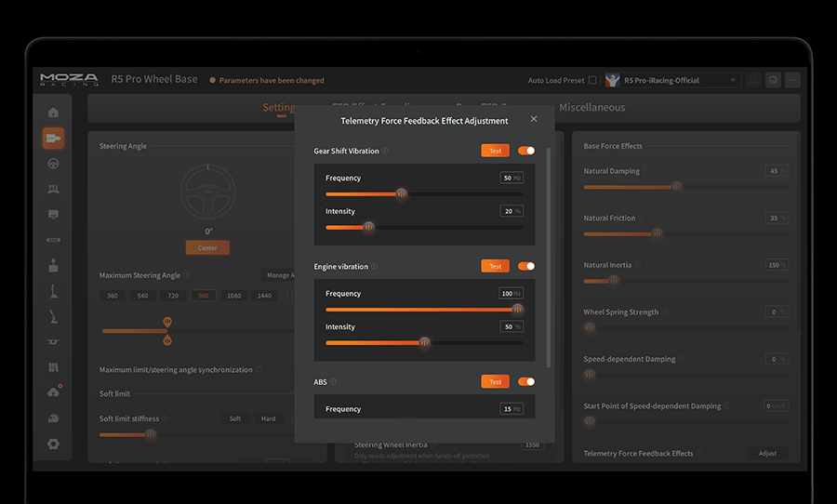The height and width of the screenshot is (504, 837).
Task: Open the settings gear in sidebar
Action: coord(53,444)
